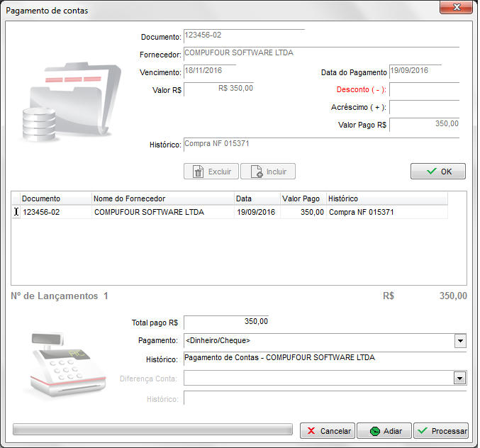This screenshot has height=448, width=480.
Task: Click the checkmark icon on Processar
Action: [423, 431]
